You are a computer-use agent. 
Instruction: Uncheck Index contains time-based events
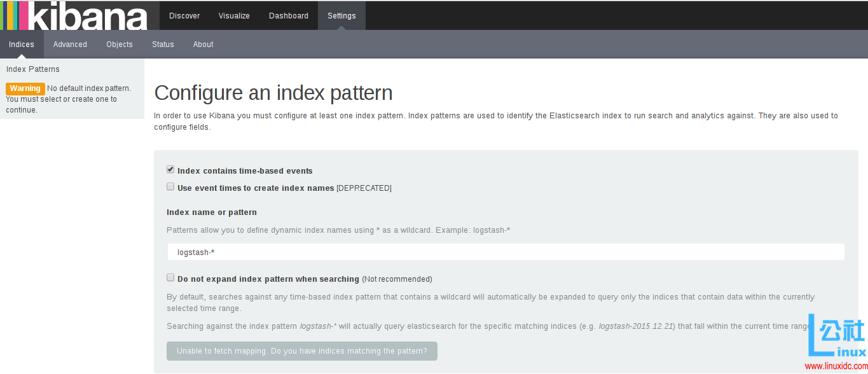click(170, 170)
